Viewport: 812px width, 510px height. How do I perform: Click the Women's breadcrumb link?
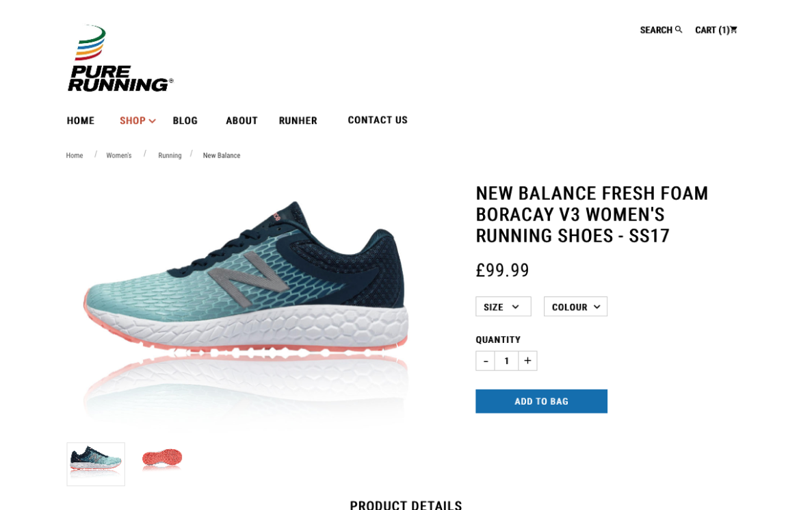coord(118,155)
